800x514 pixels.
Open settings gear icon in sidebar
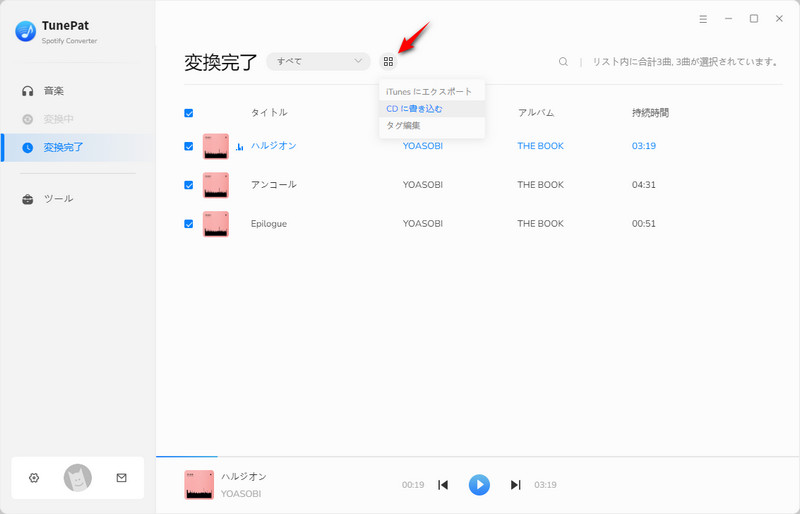[34, 478]
